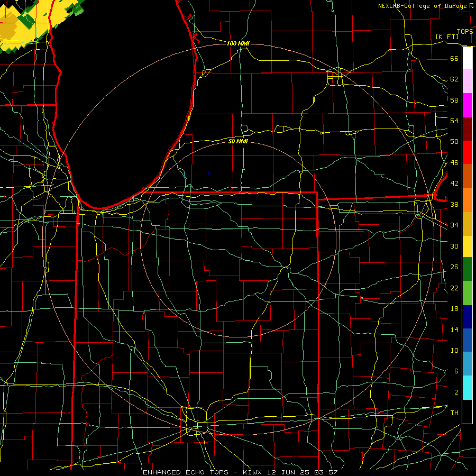Select the gold legend color band
The image size is (476, 476).
[467, 224]
